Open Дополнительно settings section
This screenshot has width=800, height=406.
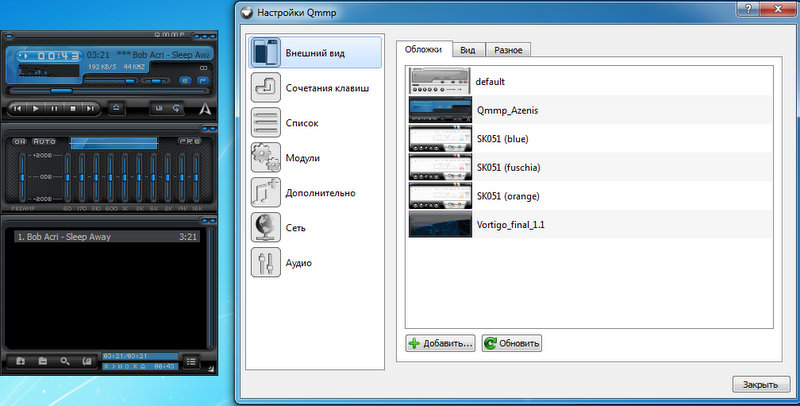(x=315, y=193)
